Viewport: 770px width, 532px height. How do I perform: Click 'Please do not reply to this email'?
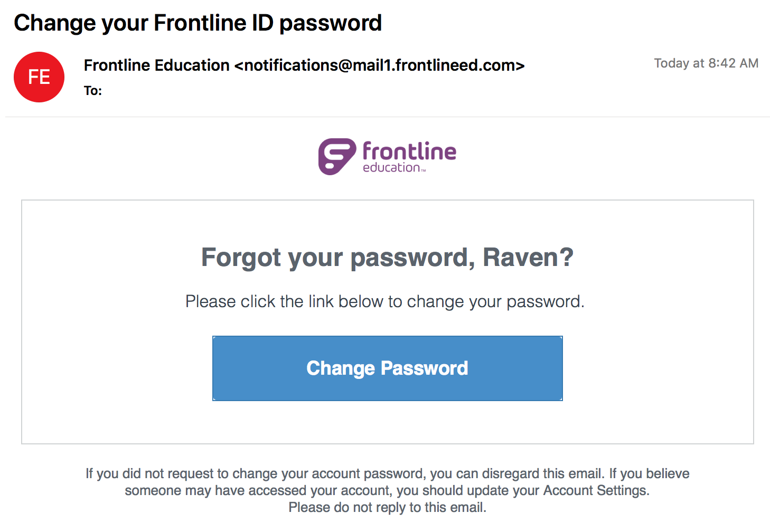pyautogui.click(x=388, y=508)
